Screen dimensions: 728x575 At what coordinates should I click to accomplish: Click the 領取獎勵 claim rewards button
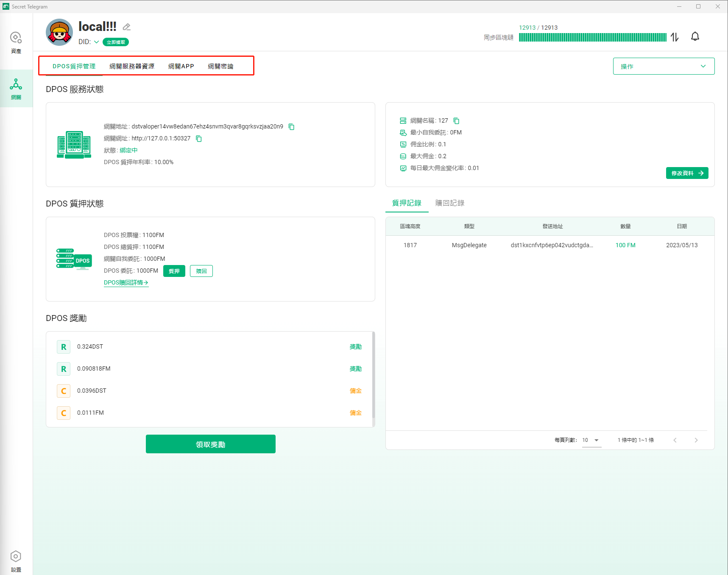pos(211,444)
